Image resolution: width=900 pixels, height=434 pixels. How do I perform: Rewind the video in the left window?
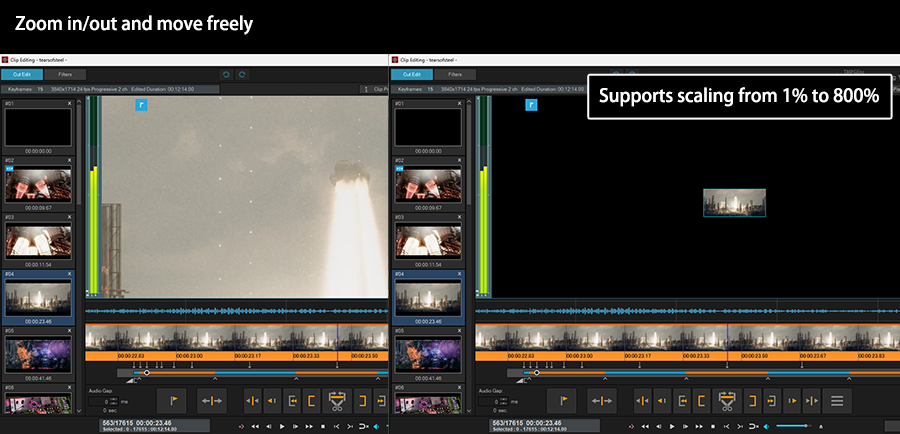(255, 427)
